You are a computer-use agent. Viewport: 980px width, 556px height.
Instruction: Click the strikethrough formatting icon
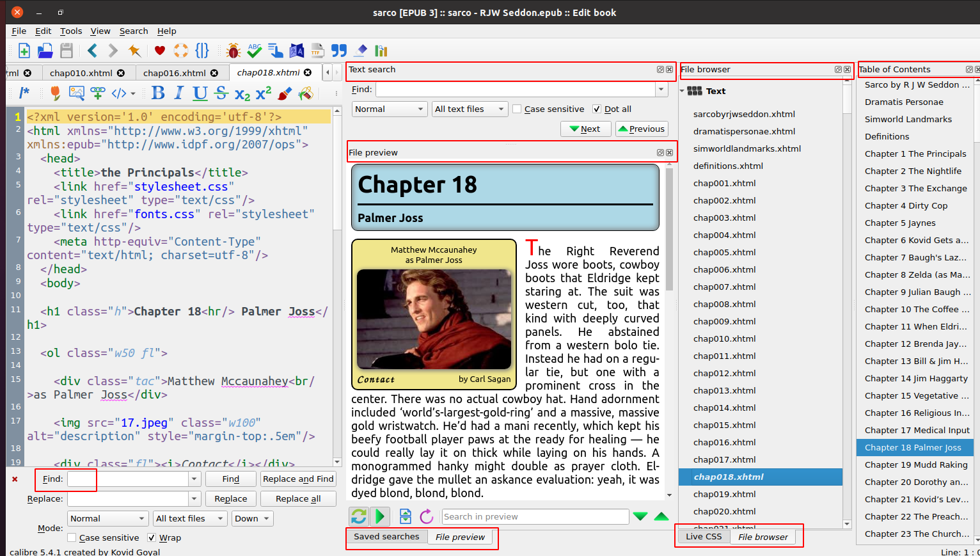coord(221,93)
